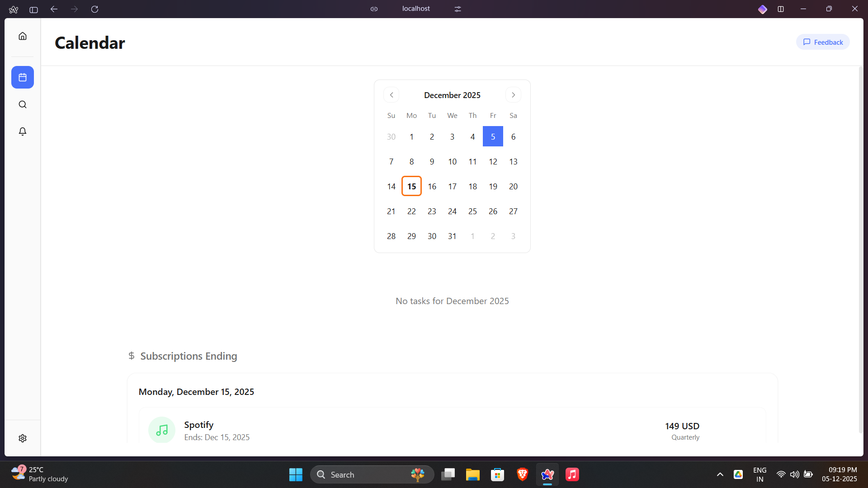Open the split-view icon near window controls
Image resolution: width=868 pixels, height=488 pixels.
point(781,9)
